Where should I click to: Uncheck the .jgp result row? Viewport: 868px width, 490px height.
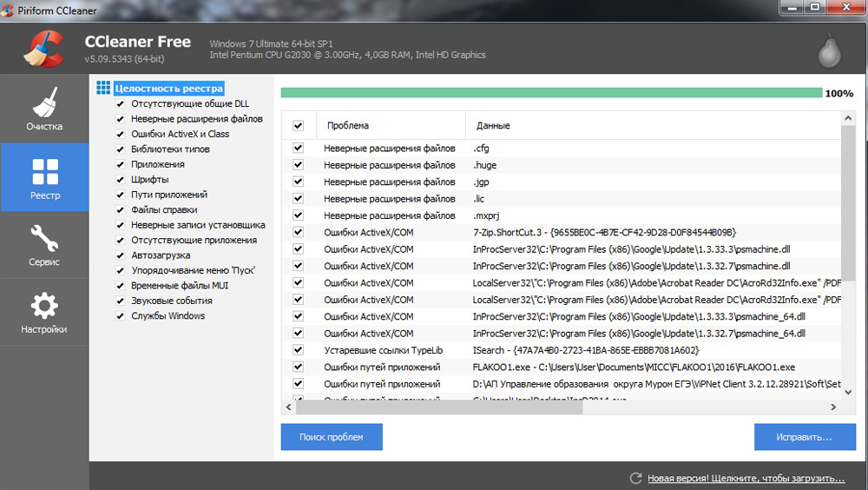coord(298,182)
